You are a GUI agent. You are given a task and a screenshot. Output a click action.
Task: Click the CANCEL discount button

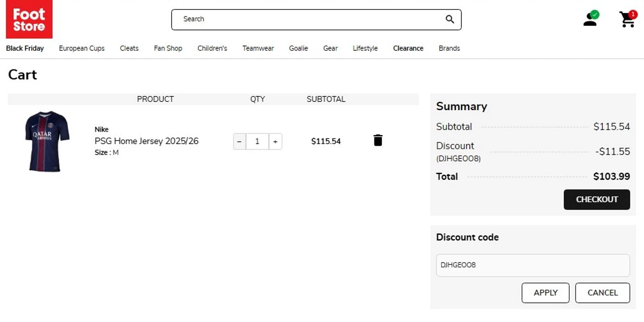click(602, 293)
